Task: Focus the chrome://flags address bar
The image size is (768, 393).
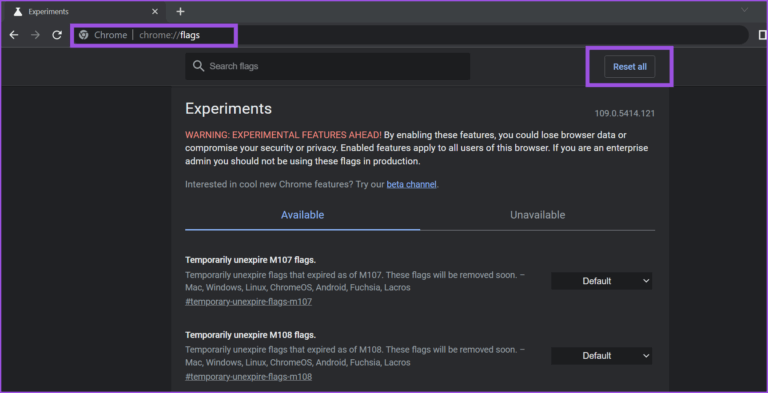Action: point(411,35)
